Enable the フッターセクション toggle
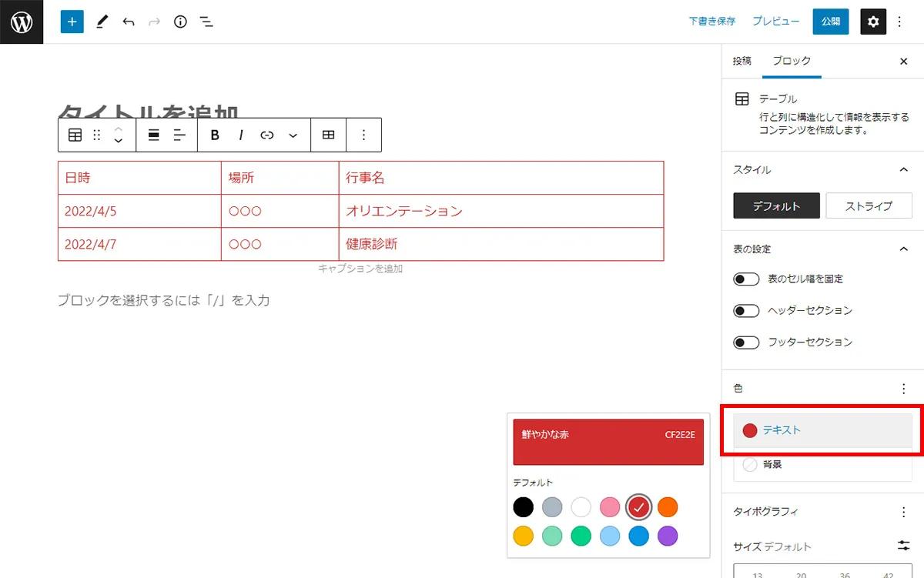This screenshot has width=924, height=578. click(745, 342)
